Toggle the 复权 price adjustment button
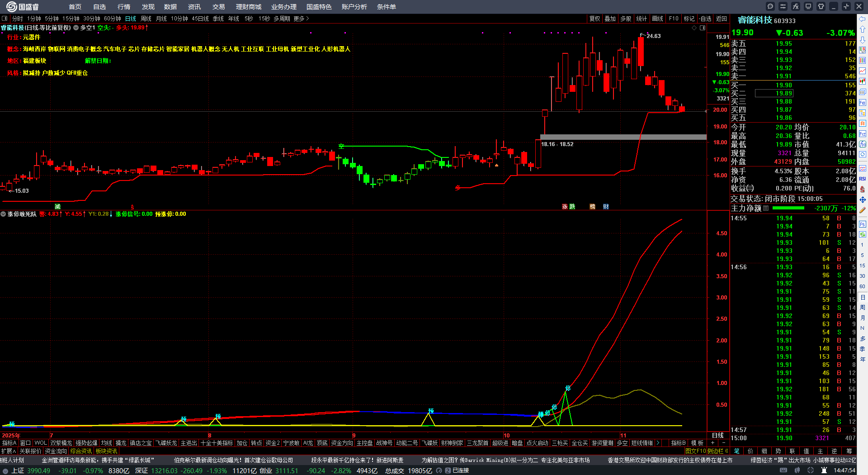Viewport: 868px width, 475px height. click(594, 19)
